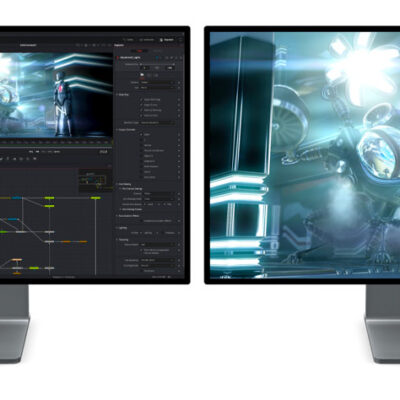Image resolution: width=400 pixels, height=400 pixels.
Task: Open the second dropdown below the tab icons
Action: point(157,87)
